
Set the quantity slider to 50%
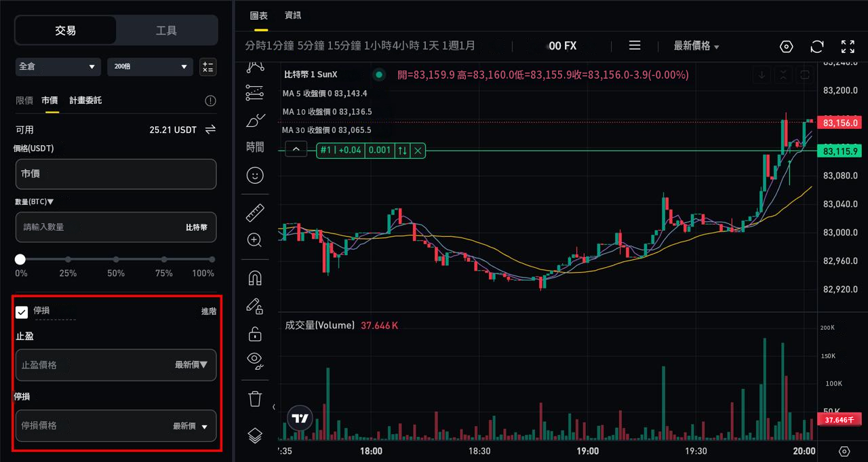coord(116,259)
